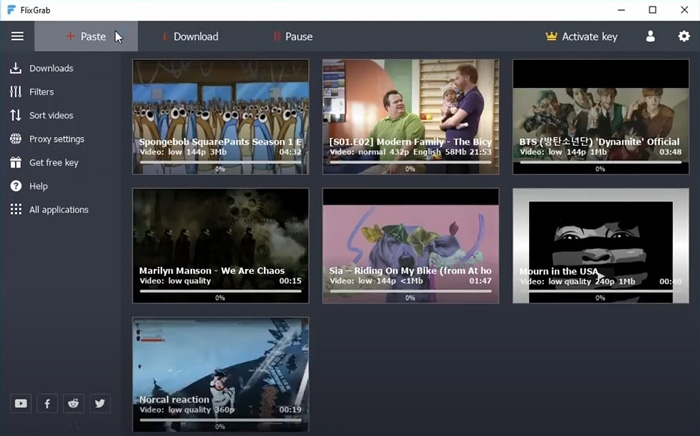Click the 03:48 duration on BTS video
The width and height of the screenshot is (700, 436).
(x=671, y=152)
